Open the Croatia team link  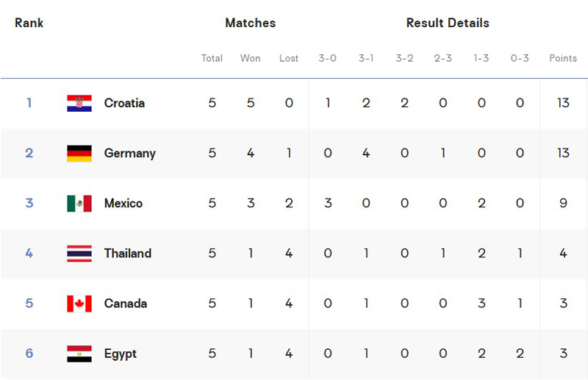click(124, 103)
